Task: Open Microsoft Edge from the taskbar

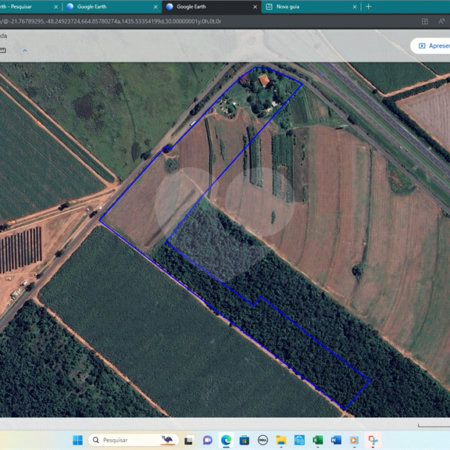Action: click(226, 440)
